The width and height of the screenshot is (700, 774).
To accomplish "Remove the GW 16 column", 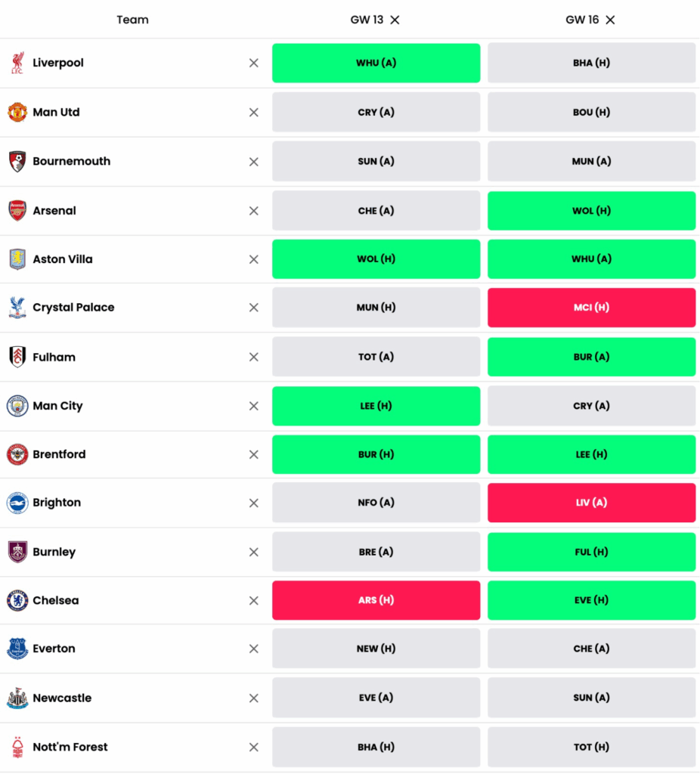I will (610, 20).
